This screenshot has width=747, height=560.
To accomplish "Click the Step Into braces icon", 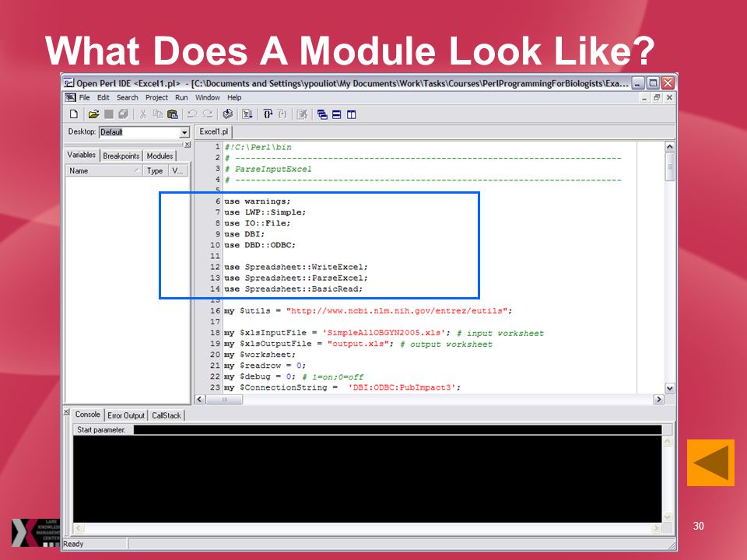I will [x=282, y=114].
